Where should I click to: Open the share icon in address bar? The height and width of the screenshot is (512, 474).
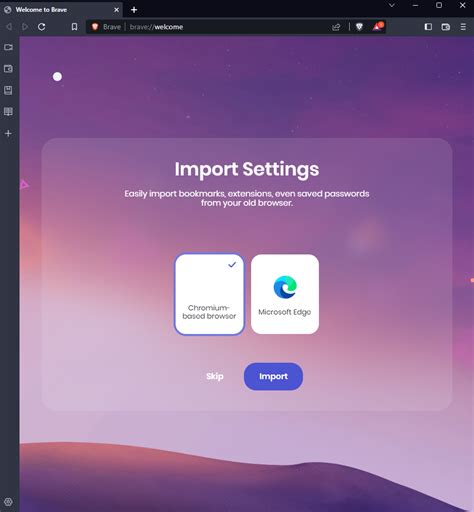point(336,27)
